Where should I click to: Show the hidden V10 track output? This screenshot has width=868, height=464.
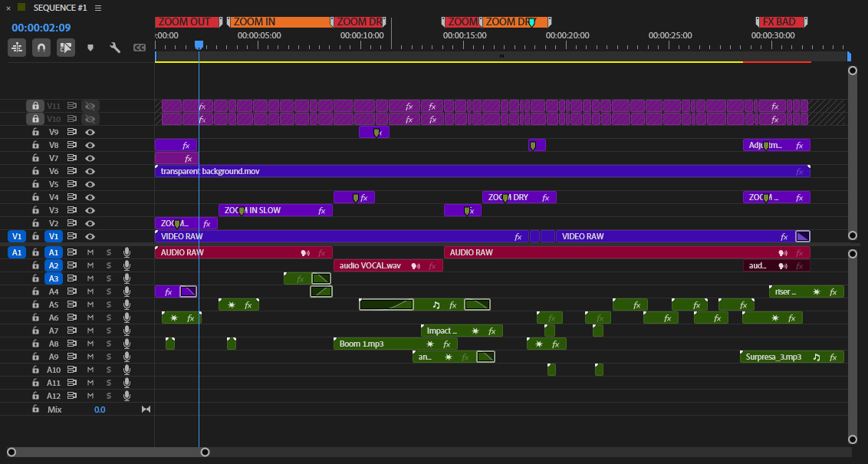(x=90, y=119)
